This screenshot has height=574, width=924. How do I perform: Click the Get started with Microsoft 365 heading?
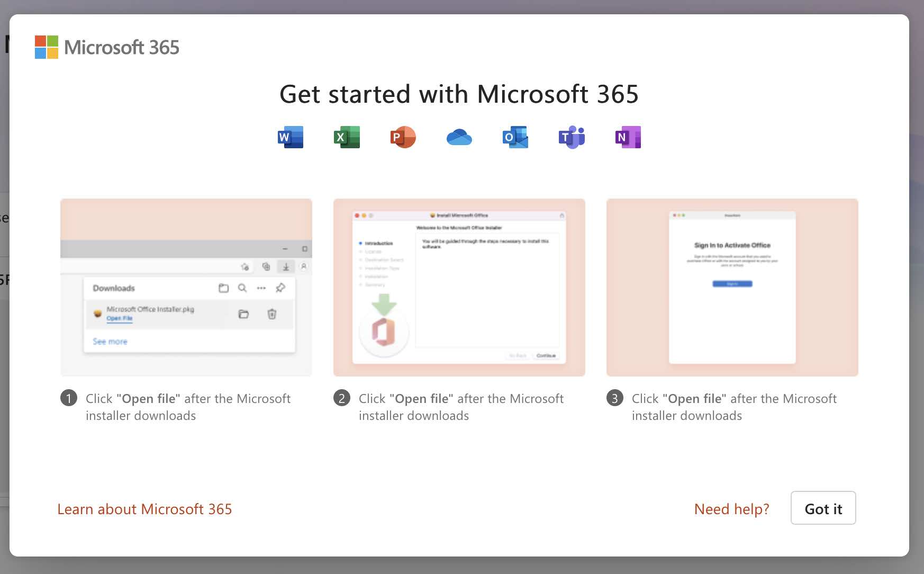[x=459, y=94]
